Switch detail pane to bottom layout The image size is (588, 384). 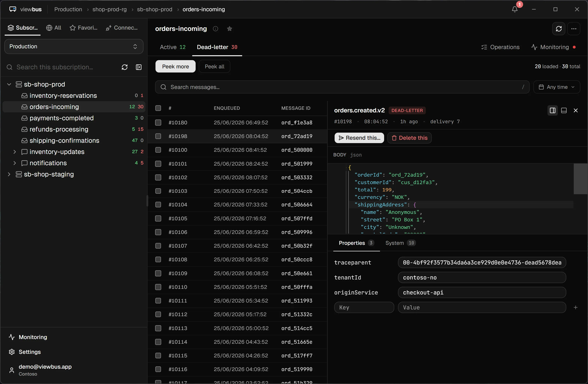tap(564, 110)
